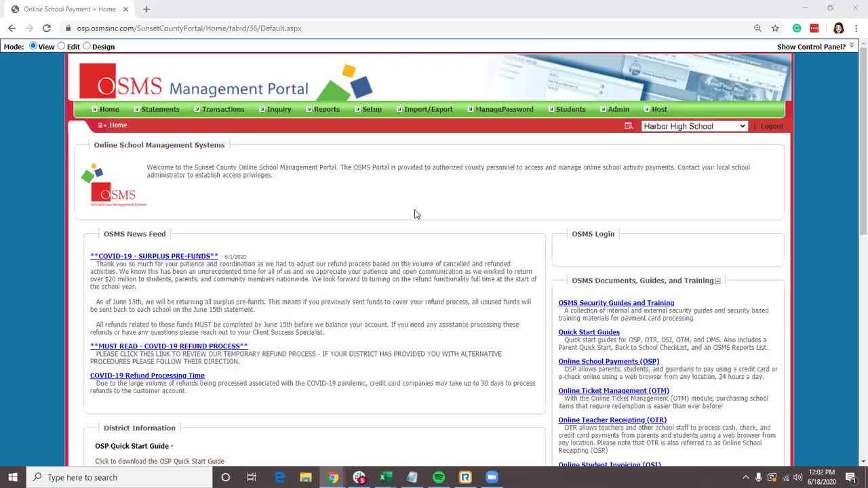This screenshot has width=868, height=488.
Task: Reload the page with the refresh icon
Action: (46, 28)
